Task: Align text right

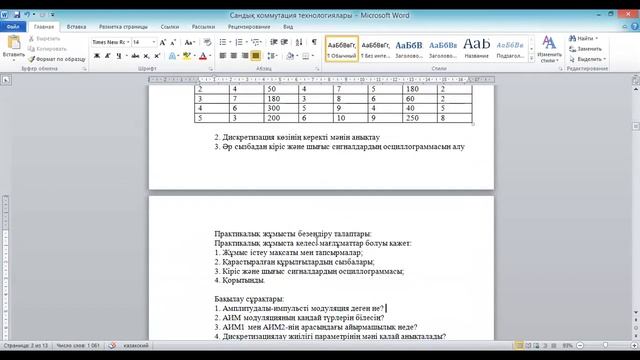Action: tap(245, 56)
